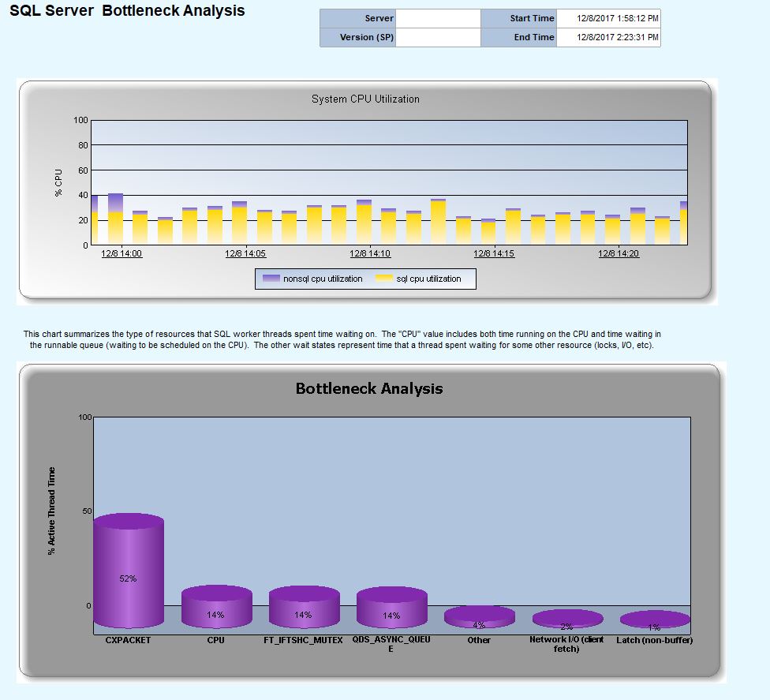The width and height of the screenshot is (770, 700).
Task: Click the purple nonsql cpu utilization legend swatch
Action: [x=271, y=279]
